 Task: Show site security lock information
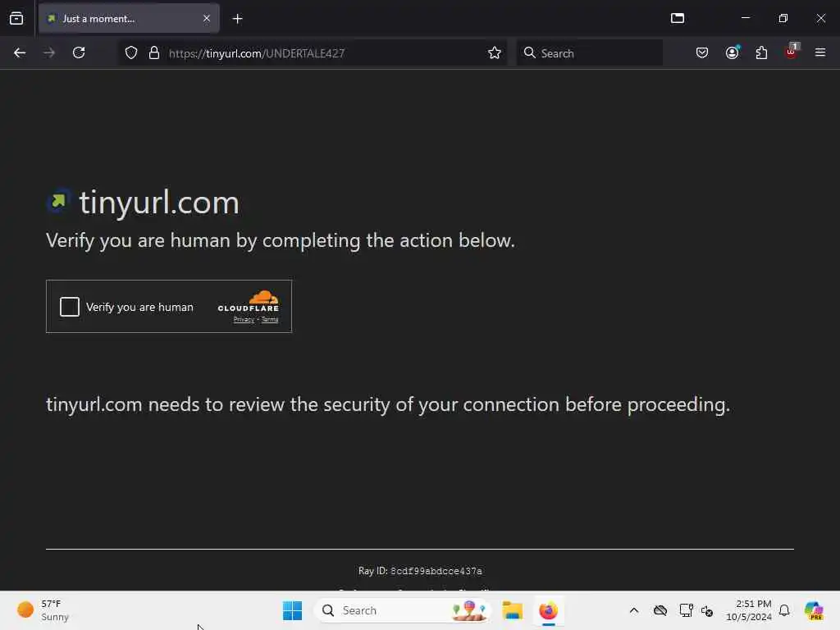click(154, 53)
